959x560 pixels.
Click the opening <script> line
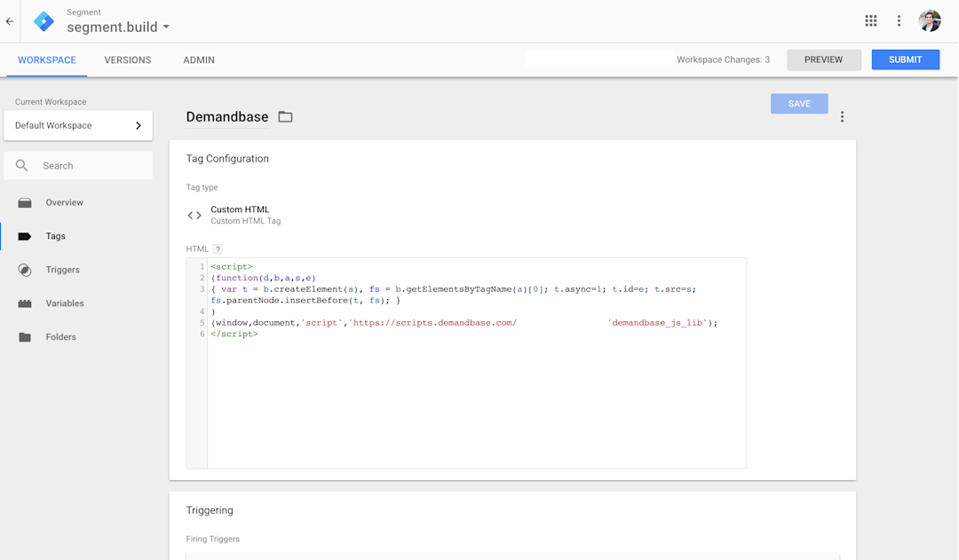point(232,267)
